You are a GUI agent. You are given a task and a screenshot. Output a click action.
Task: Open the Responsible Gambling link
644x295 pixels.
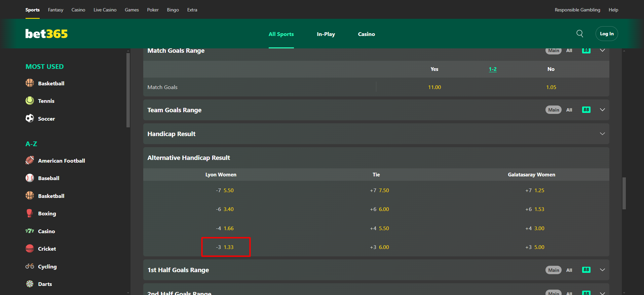[x=577, y=10]
